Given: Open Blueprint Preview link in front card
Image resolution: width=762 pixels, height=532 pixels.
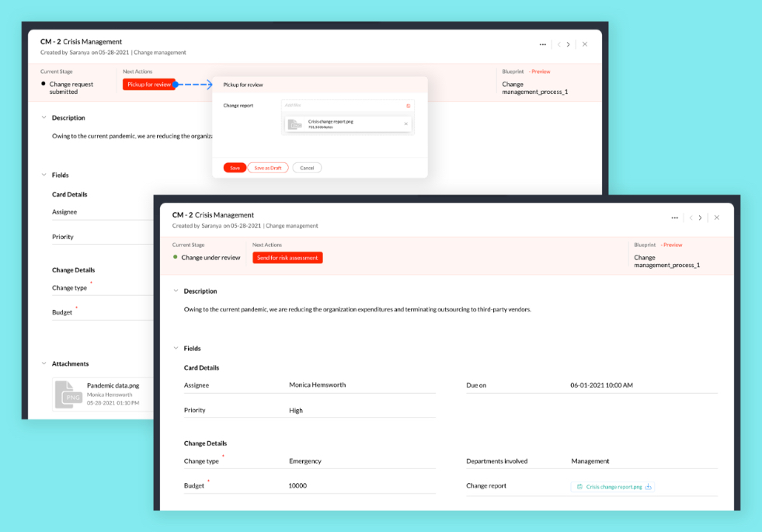Looking at the screenshot, I should pos(672,245).
